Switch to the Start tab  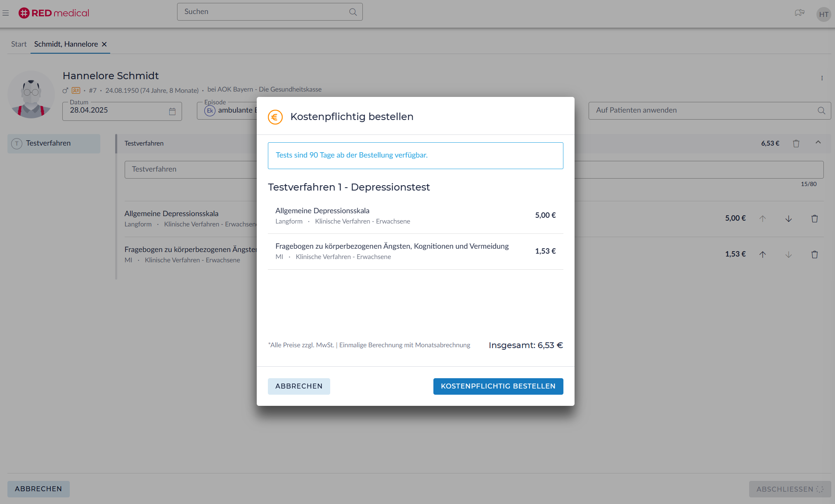coord(19,44)
